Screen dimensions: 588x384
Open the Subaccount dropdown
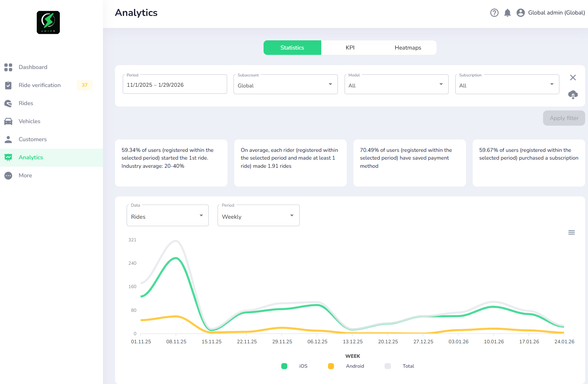coord(286,84)
